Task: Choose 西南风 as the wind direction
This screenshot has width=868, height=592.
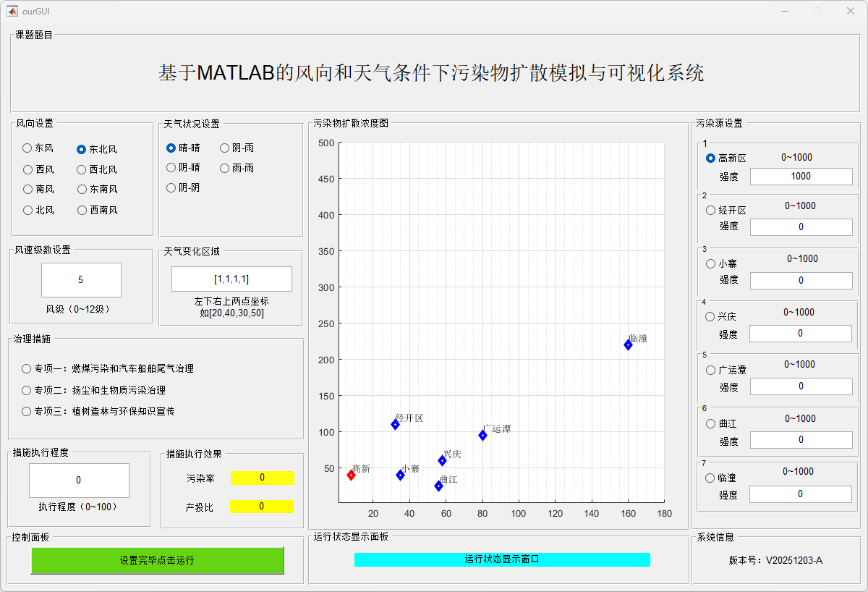Action: 82,210
